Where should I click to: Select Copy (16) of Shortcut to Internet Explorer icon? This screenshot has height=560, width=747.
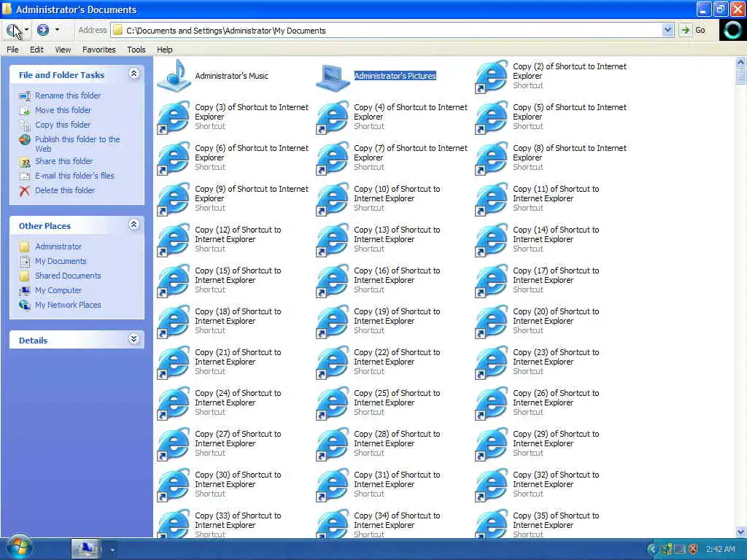click(333, 281)
